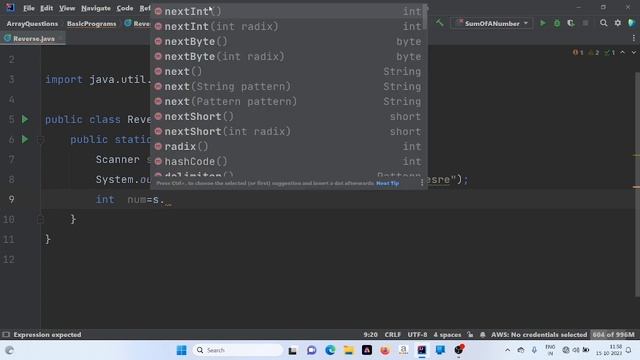
Task: Pick radix() suggestion
Action: click(288, 146)
